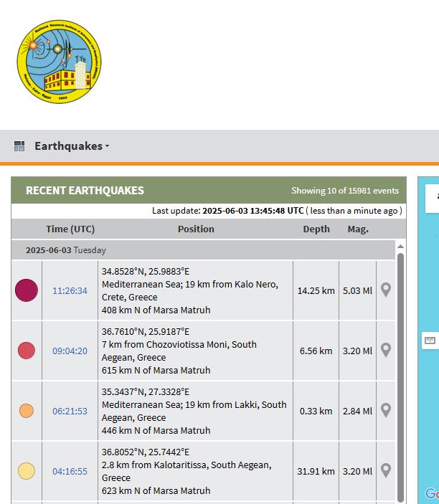Click the Time (UTC) column header
Screen dimensions: 439x504
click(70, 229)
